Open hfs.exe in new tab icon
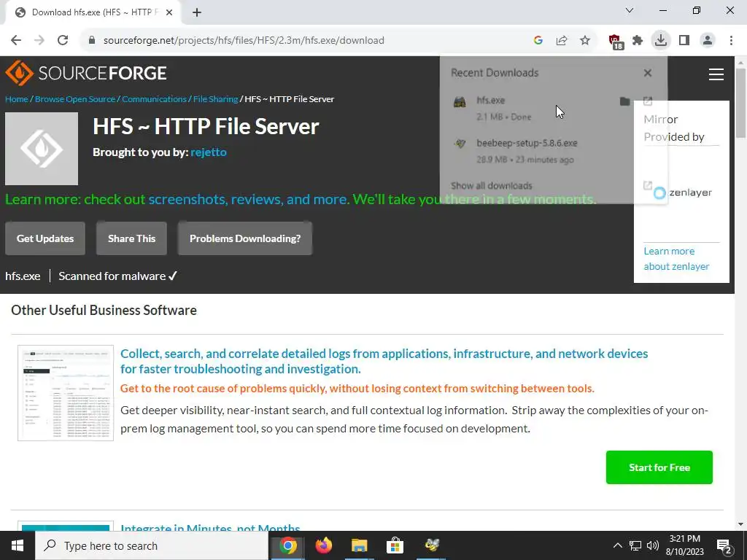747x560 pixels. 648,101
